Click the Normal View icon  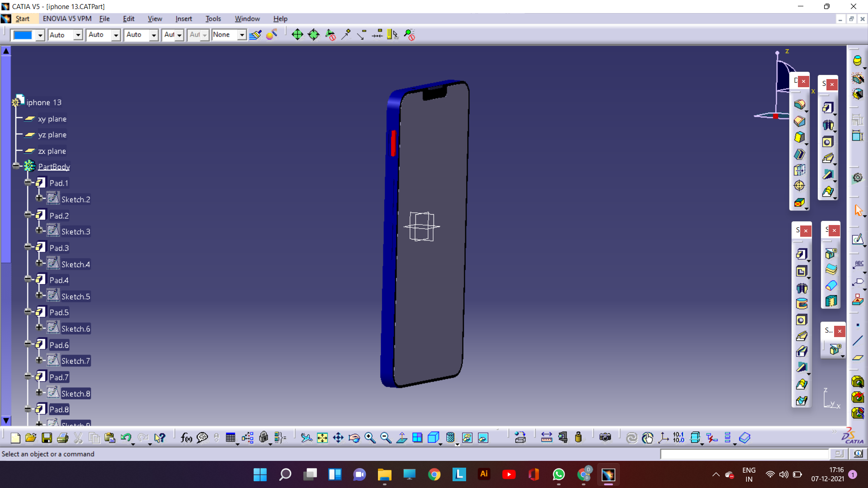(x=401, y=437)
